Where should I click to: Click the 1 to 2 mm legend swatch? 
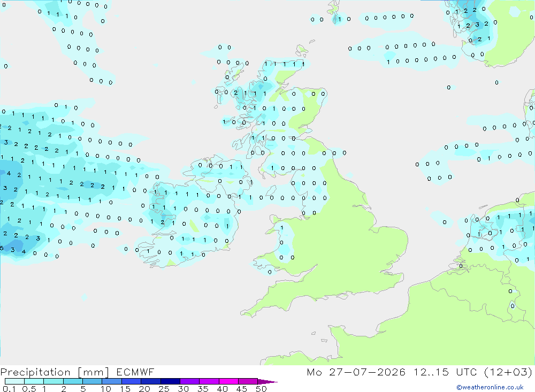click(x=53, y=381)
